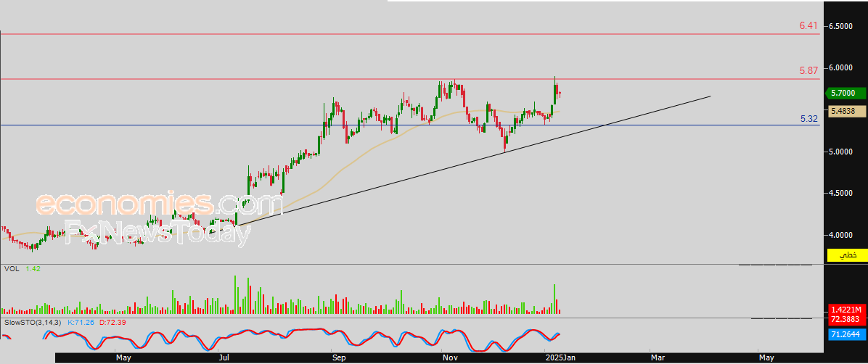Viewport: 868px width, 364px height.
Task: Click the Mar label on time axis
Action: [x=657, y=358]
